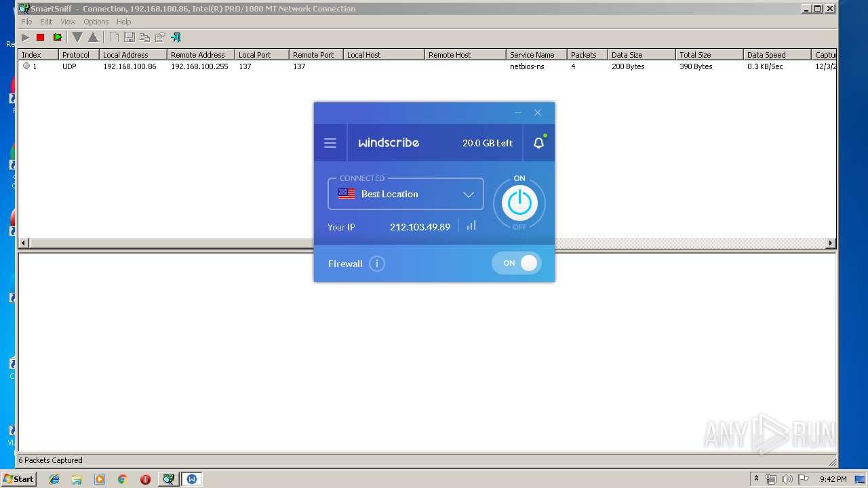
Task: Stop capture with the red square icon
Action: click(41, 37)
